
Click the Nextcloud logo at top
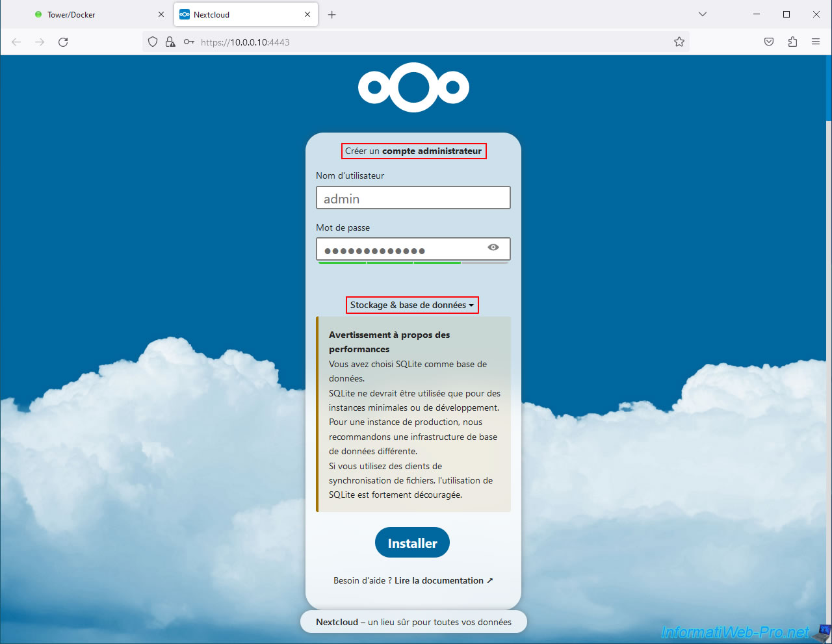(x=413, y=88)
